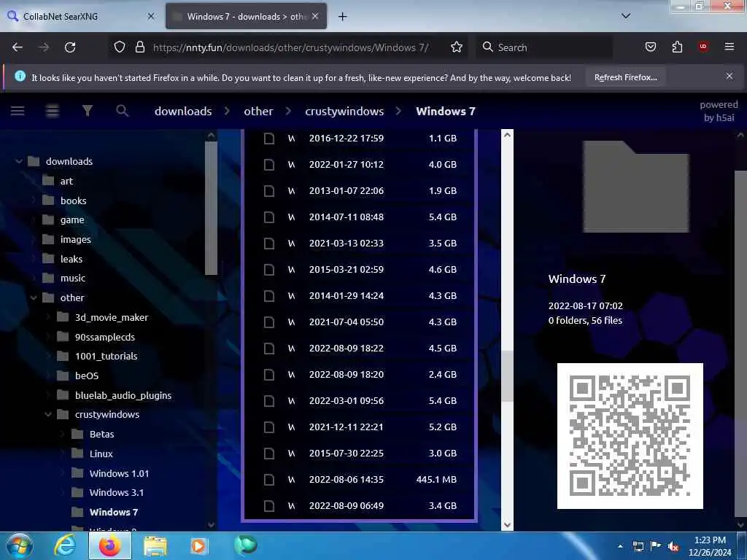Navigate to other breadcrumb
This screenshot has width=747, height=560.
pyautogui.click(x=258, y=111)
